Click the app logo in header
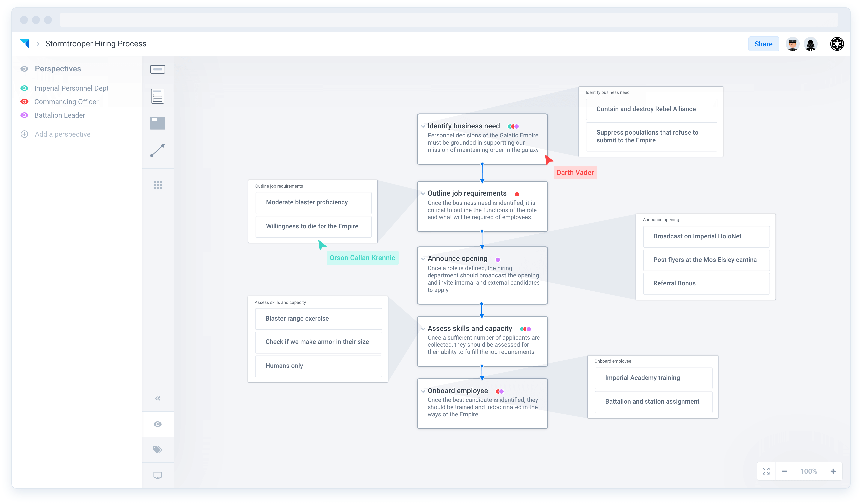Image resolution: width=862 pixels, height=504 pixels. pyautogui.click(x=25, y=43)
